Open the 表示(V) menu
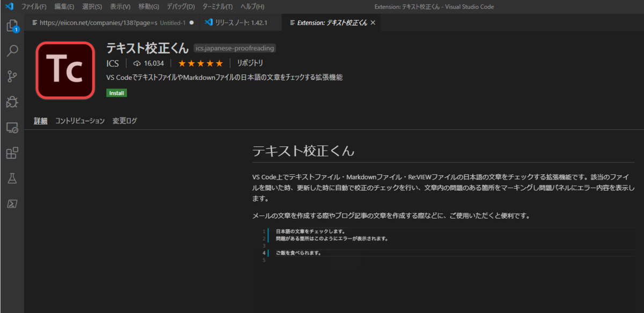 [x=120, y=6]
